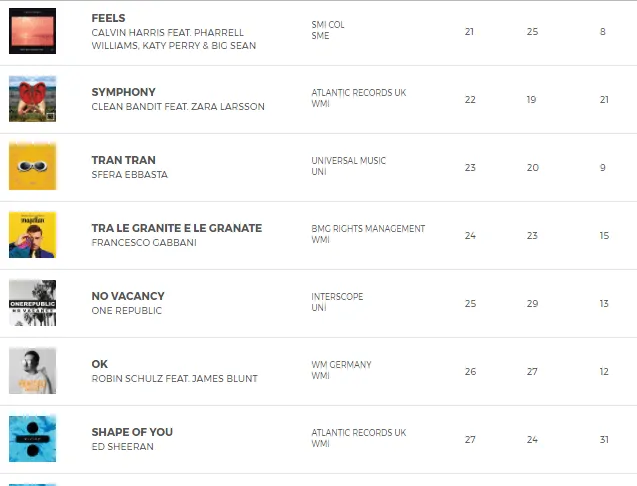Click the BMG Rights Management label text
Viewport: 637px width, 486px height.
pos(368,228)
